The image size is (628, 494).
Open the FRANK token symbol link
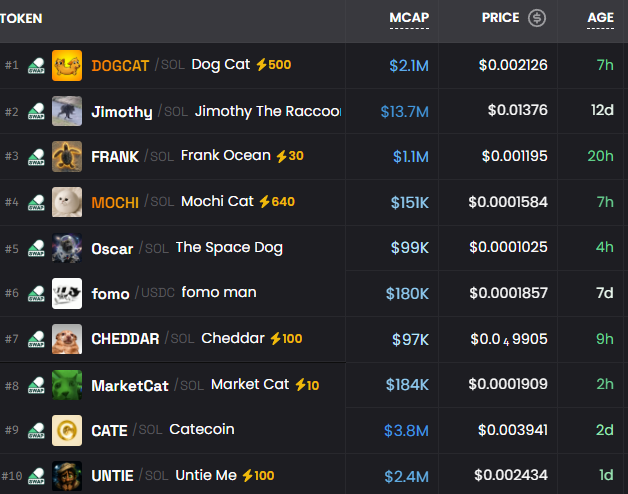coord(115,157)
